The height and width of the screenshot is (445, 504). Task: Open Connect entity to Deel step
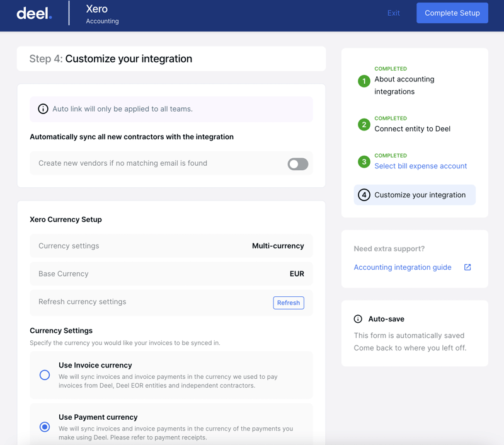click(x=412, y=129)
